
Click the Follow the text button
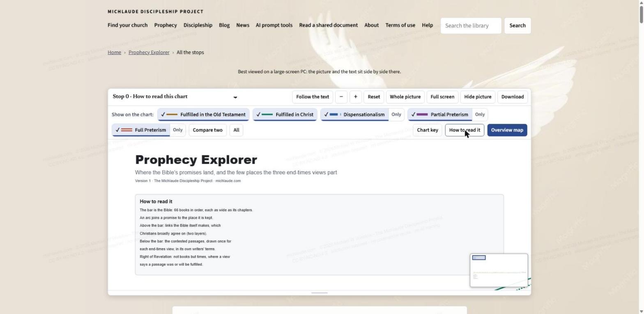[x=313, y=97]
